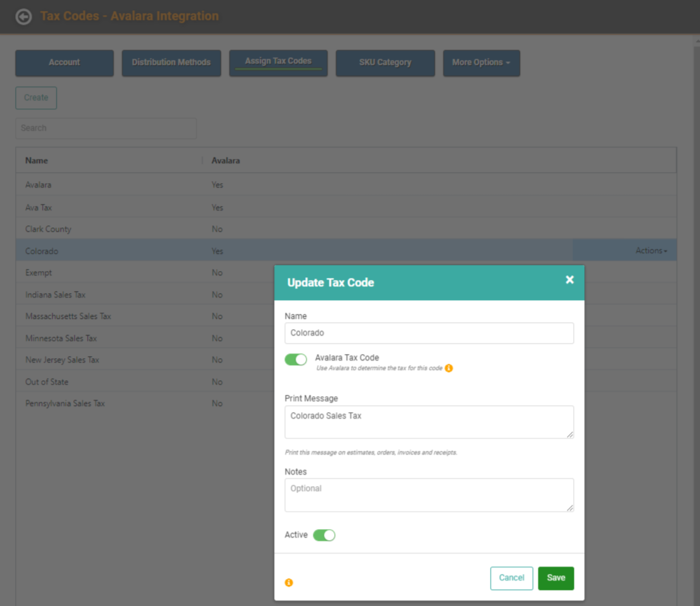Screen dimensions: 700x606
Task: Open the Distribution Methods tab
Action: pos(171,63)
